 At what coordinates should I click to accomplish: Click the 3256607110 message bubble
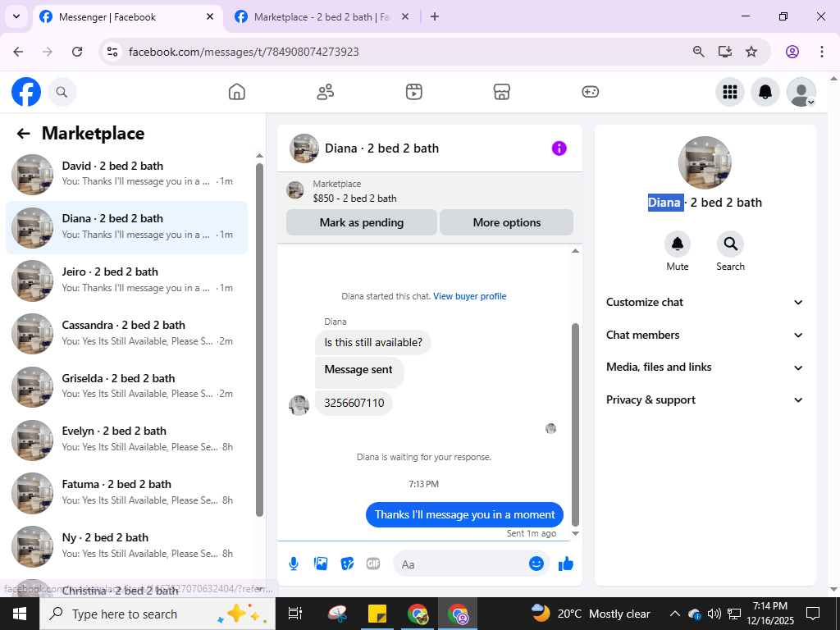click(x=354, y=403)
